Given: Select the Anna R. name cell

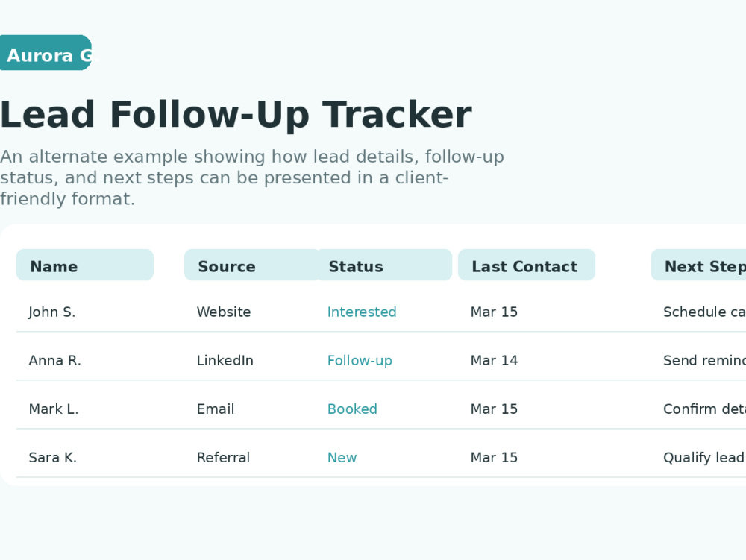Looking at the screenshot, I should [54, 360].
